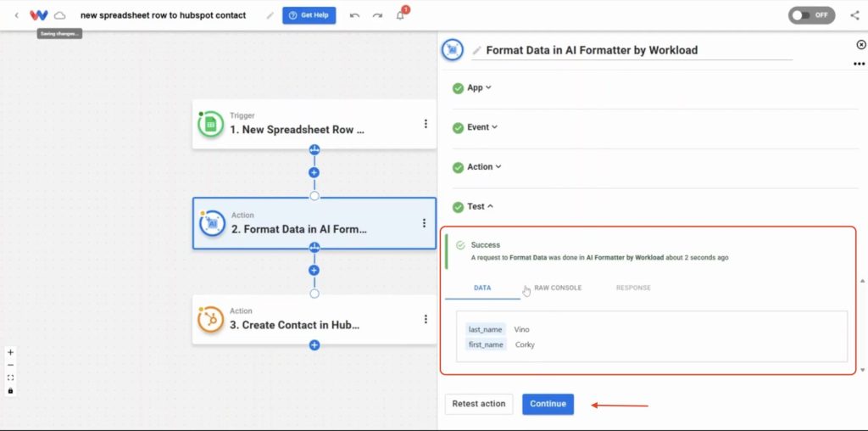Click the workflow title text

click(x=164, y=15)
